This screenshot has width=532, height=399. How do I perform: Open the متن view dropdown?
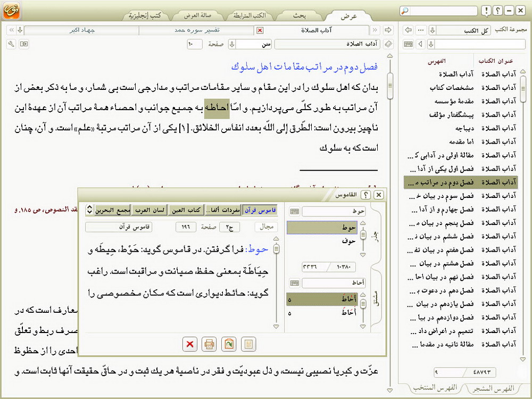(x=232, y=44)
